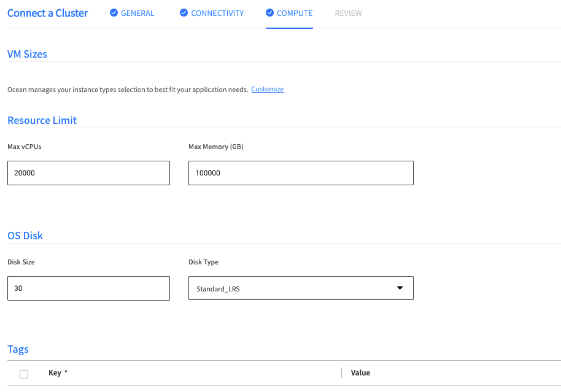Click the Disk Type dropdown arrow
Viewport: 561px width, 392px height.
[400, 288]
